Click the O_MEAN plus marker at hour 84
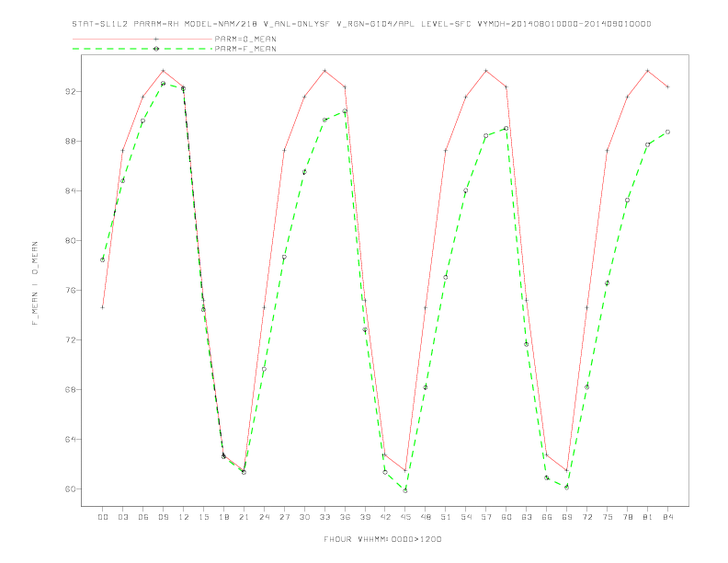Image resolution: width=728 pixels, height=563 pixels. click(667, 86)
